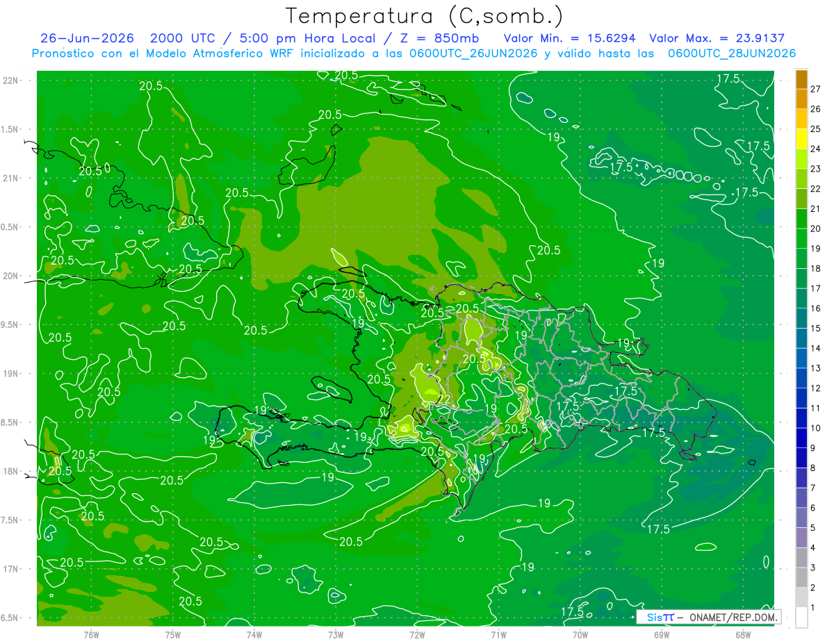The width and height of the screenshot is (834, 644).
Task: Click the legend label "23"
Action: [815, 169]
